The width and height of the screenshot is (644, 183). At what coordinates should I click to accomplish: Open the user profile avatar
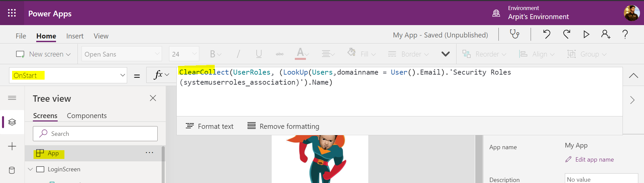632,13
